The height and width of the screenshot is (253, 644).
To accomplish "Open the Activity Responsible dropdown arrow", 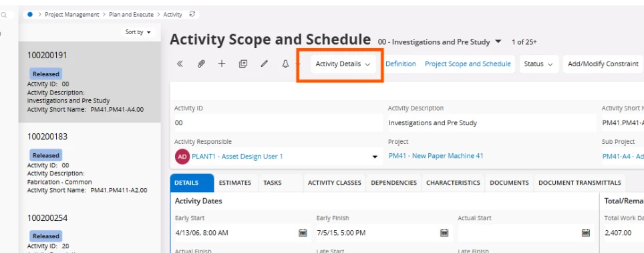I will [x=375, y=157].
